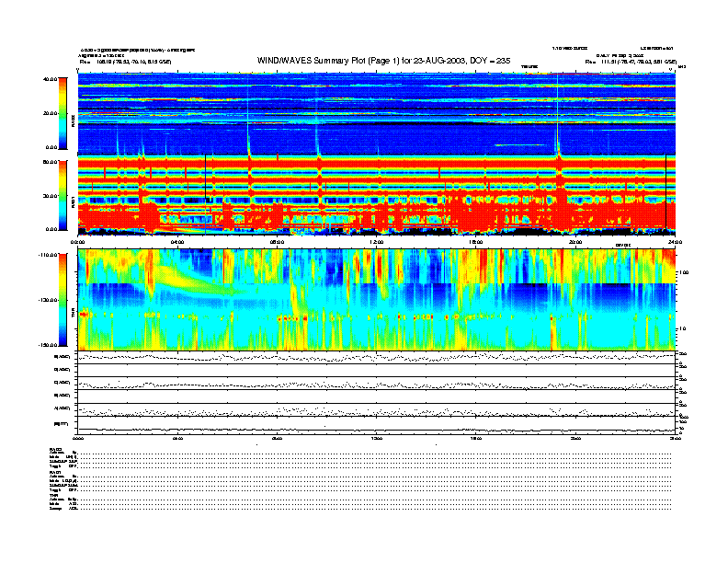
Task: Click the empty second line-plot panel
Action: [377, 370]
